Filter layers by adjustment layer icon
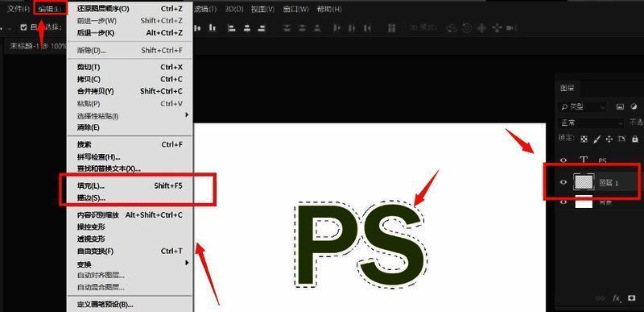The image size is (644, 312). 634,107
